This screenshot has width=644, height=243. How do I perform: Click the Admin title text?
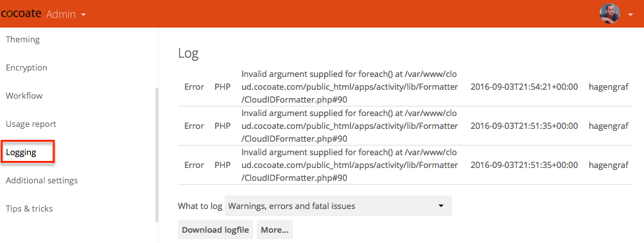[61, 14]
